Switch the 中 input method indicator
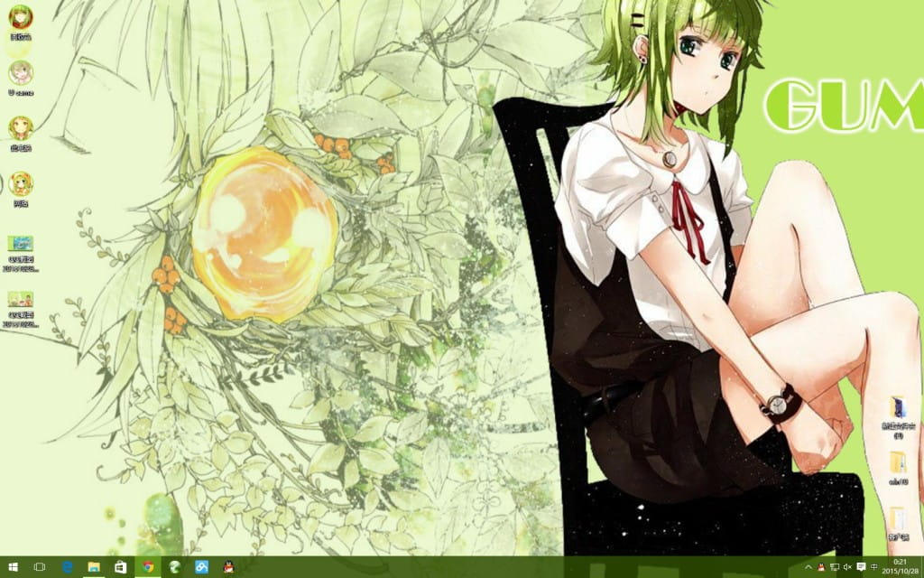This screenshot has width=924, height=578. pos(873,567)
